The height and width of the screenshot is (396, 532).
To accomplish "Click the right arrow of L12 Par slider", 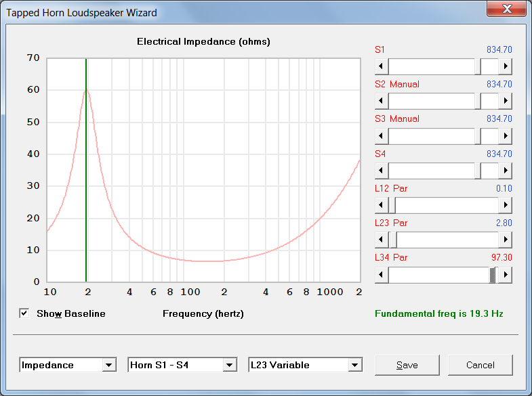I will pos(505,204).
